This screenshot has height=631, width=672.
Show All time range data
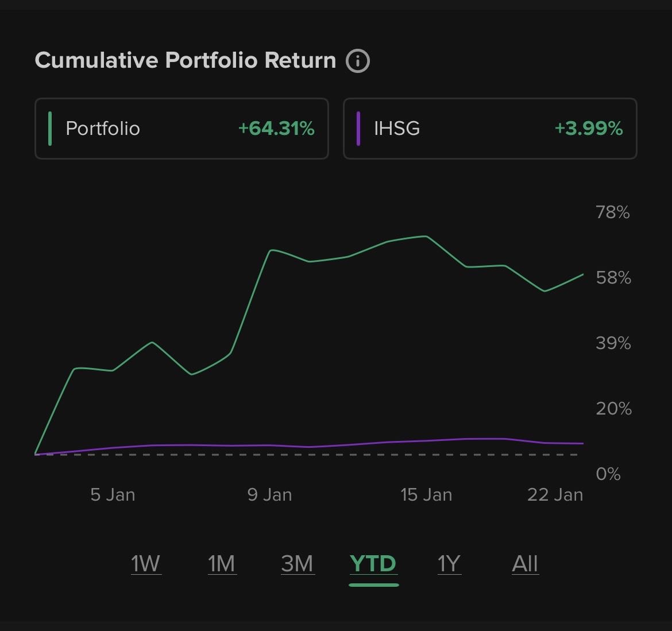click(525, 563)
